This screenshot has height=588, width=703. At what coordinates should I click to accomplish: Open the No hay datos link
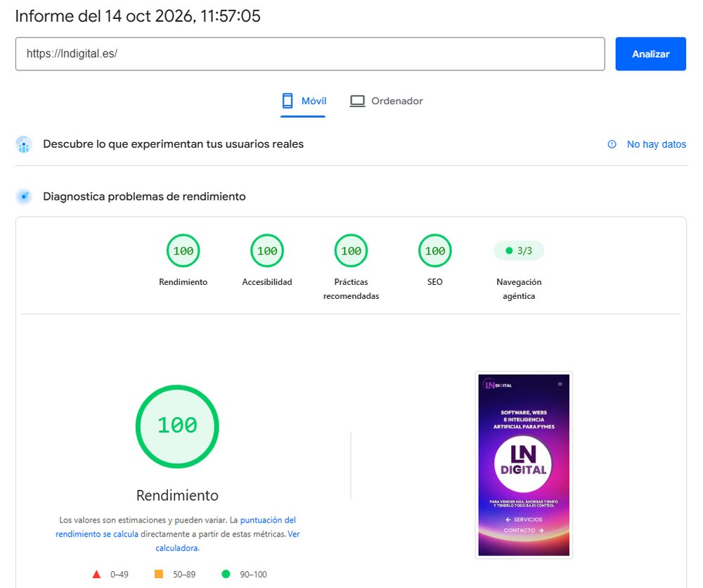tap(657, 144)
